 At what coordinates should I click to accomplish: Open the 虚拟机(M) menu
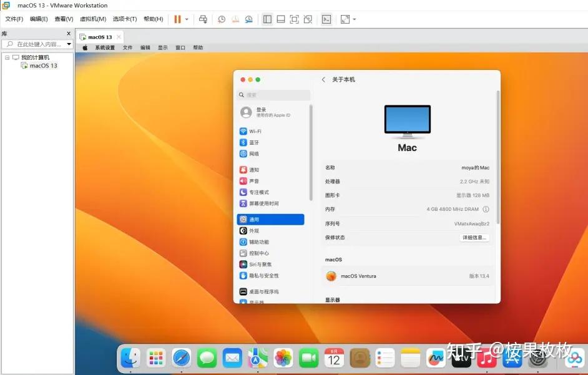click(x=93, y=19)
